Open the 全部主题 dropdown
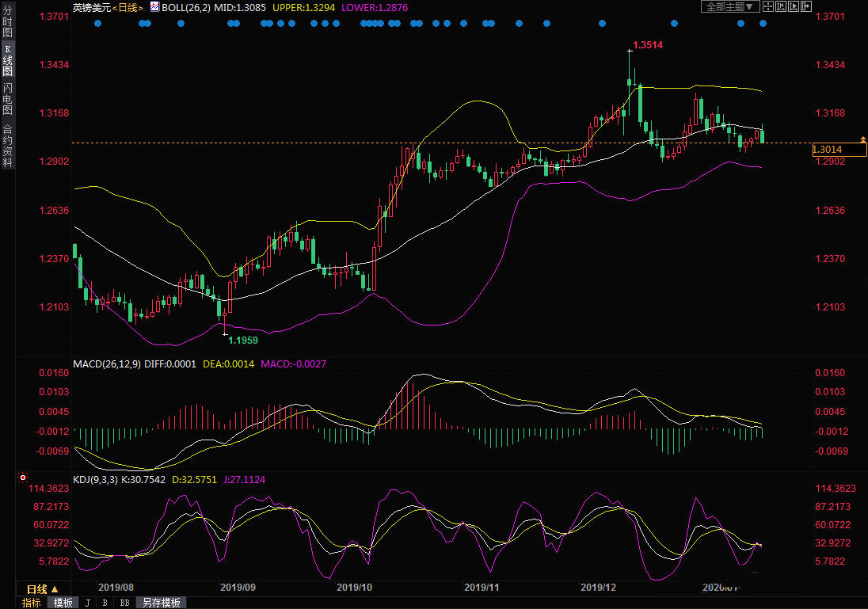The height and width of the screenshot is (609, 868). pos(730,6)
